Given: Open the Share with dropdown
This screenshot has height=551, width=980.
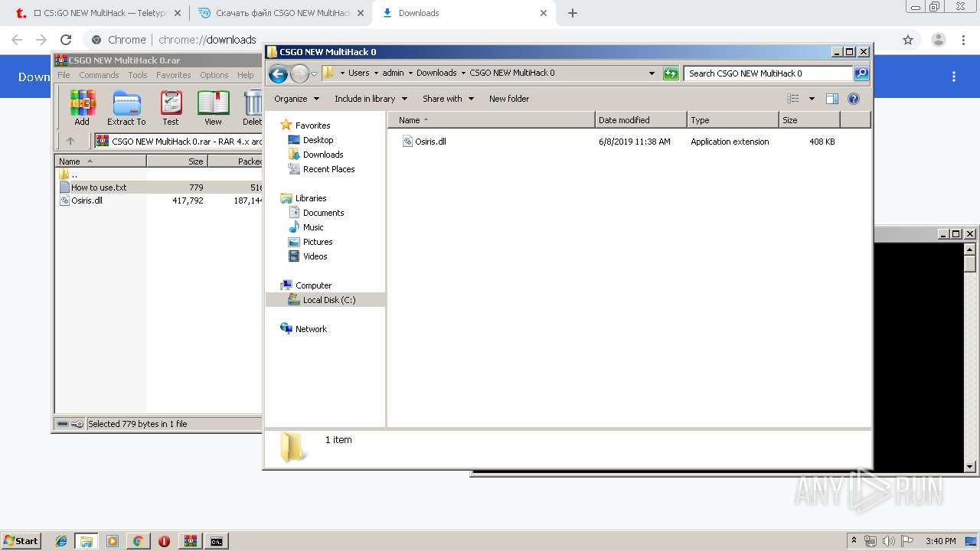Looking at the screenshot, I should point(449,99).
